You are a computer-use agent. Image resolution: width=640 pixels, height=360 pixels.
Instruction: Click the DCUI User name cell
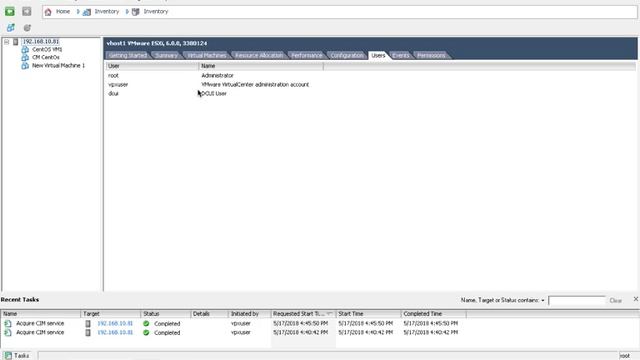214,93
